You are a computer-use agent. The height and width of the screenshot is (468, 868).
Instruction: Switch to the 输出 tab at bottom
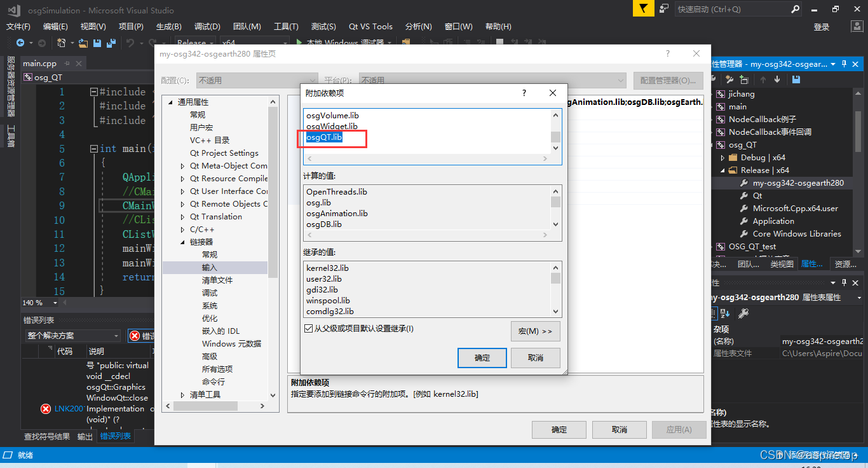(85, 436)
